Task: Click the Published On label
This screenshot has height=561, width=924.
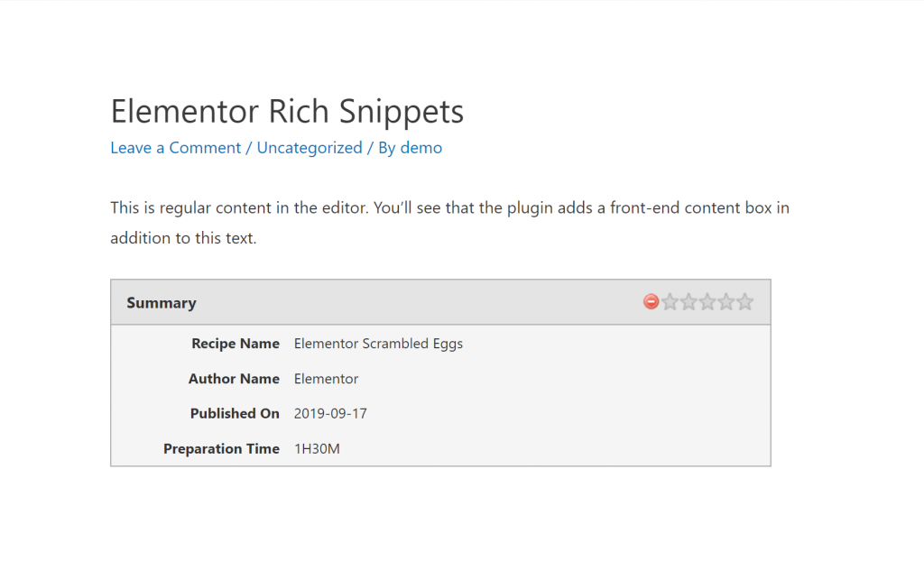Action: click(x=235, y=414)
